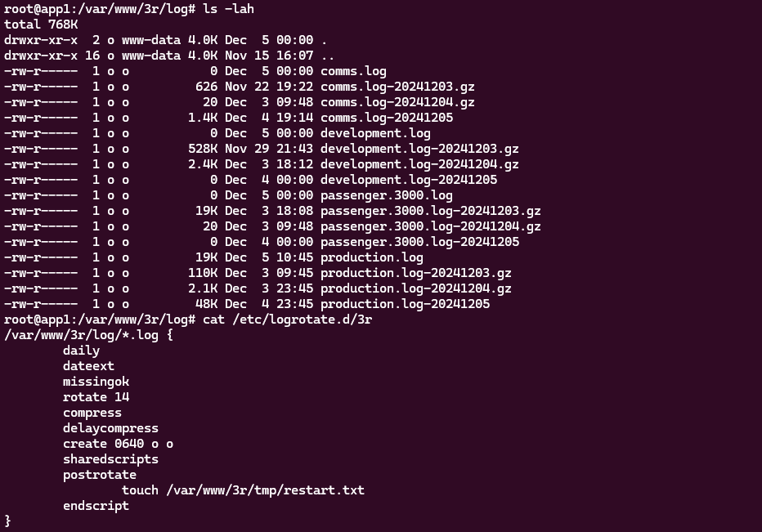Click the 'delaycompress' directive
This screenshot has height=532, width=762.
coord(110,428)
